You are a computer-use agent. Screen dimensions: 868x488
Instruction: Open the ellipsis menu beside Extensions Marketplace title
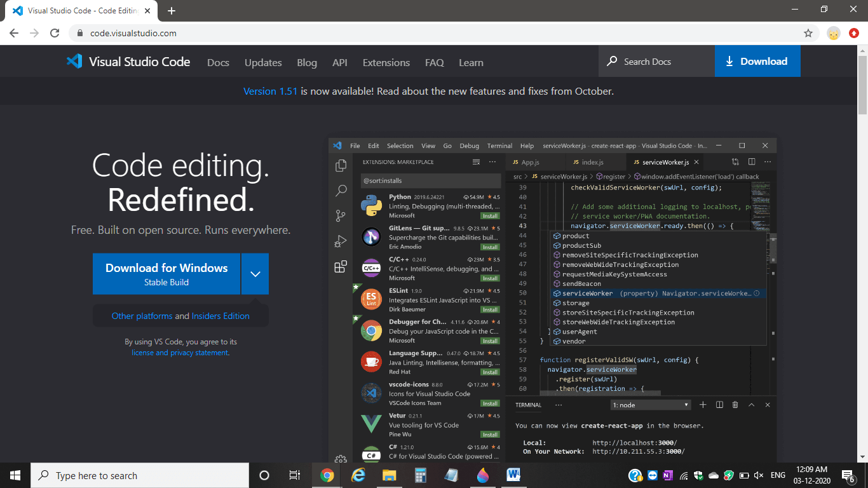(492, 162)
